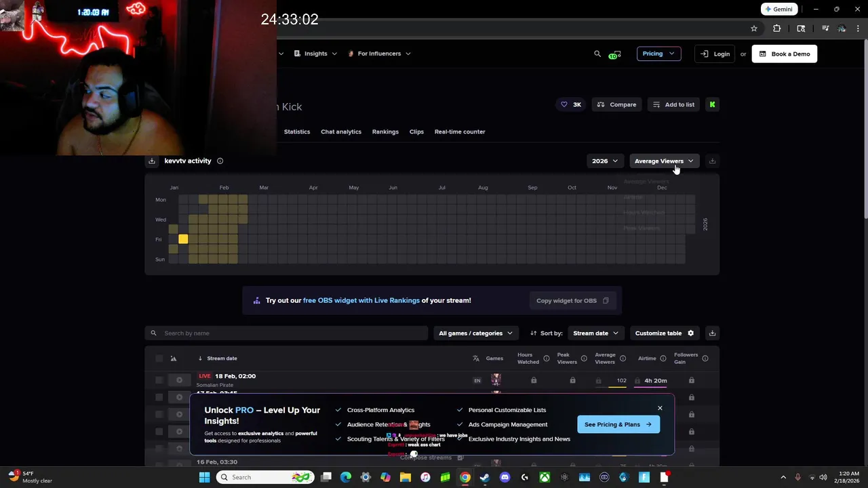Click the info icon for Peak Viewers
This screenshot has width=868, height=488.
coord(584,358)
